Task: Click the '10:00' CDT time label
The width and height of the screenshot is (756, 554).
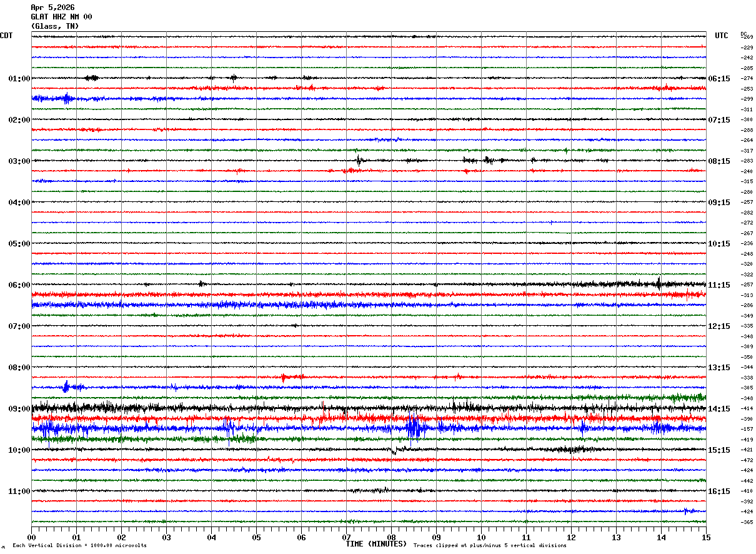Action: [19, 450]
